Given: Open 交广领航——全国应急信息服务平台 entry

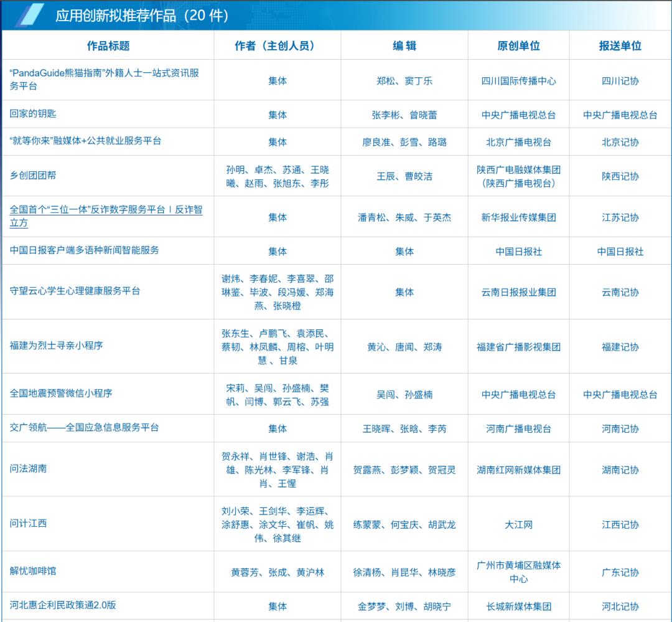Looking at the screenshot, I should pyautogui.click(x=85, y=427).
